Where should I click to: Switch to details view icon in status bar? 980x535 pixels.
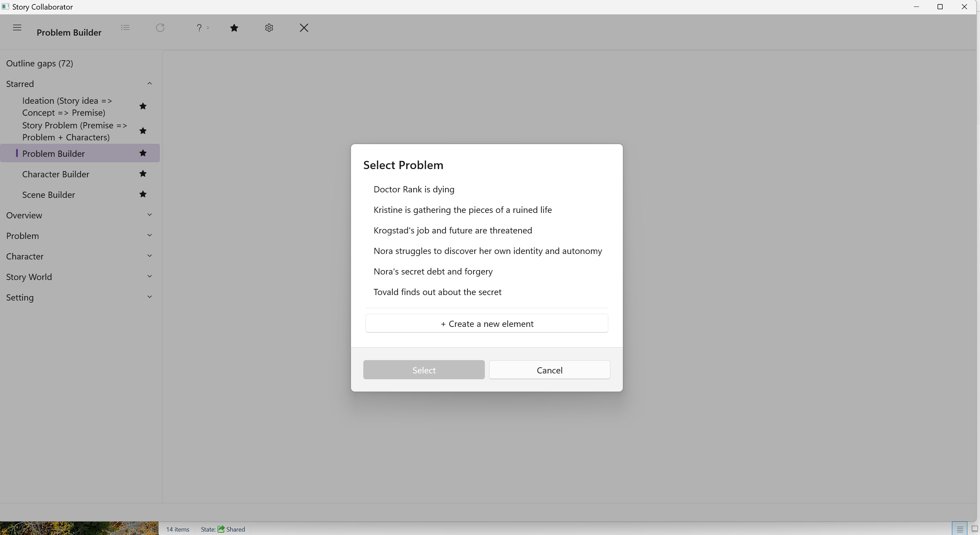coord(960,529)
